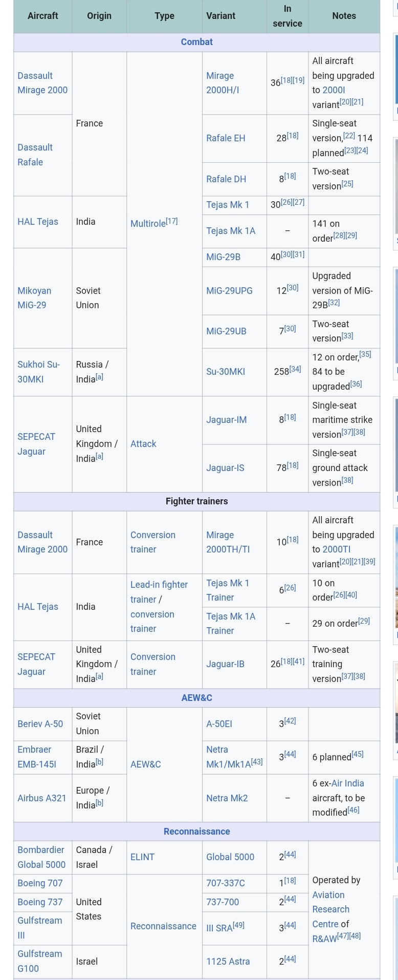Open the Beriev A-50 link
Screen dimensions: 398x980
click(40, 724)
